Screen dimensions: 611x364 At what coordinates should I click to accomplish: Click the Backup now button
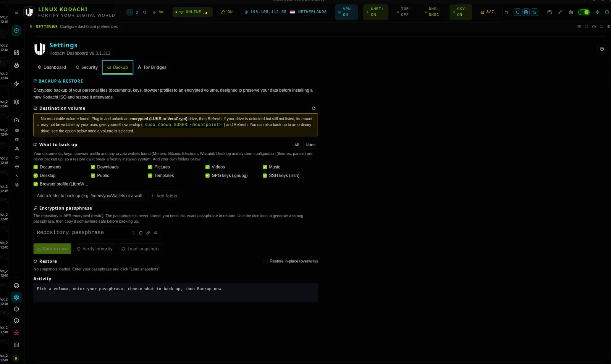tap(52, 249)
